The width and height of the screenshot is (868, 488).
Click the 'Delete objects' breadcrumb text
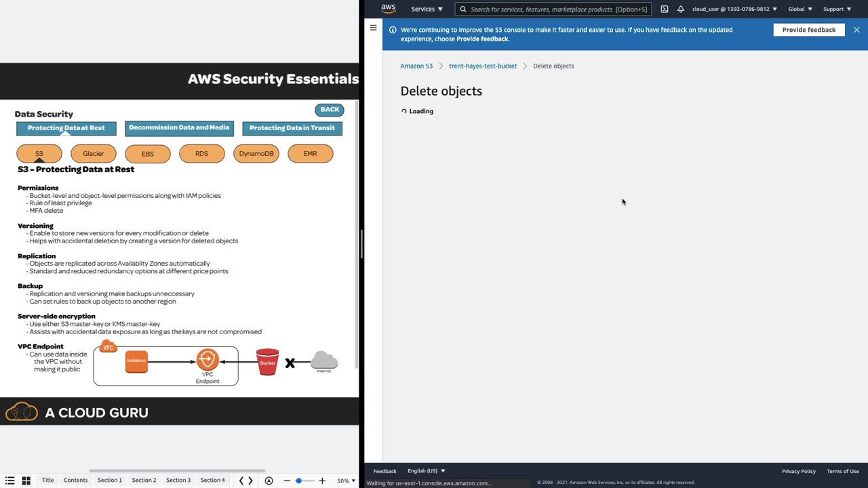pyautogui.click(x=553, y=66)
